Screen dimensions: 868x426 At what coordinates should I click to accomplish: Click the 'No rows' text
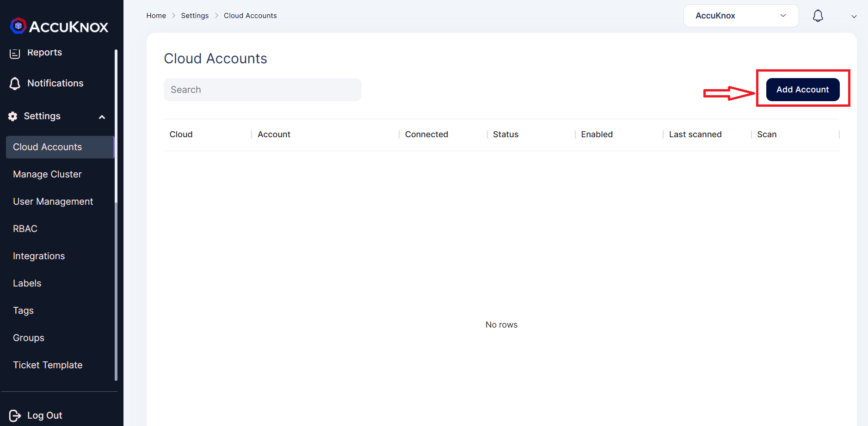click(501, 325)
